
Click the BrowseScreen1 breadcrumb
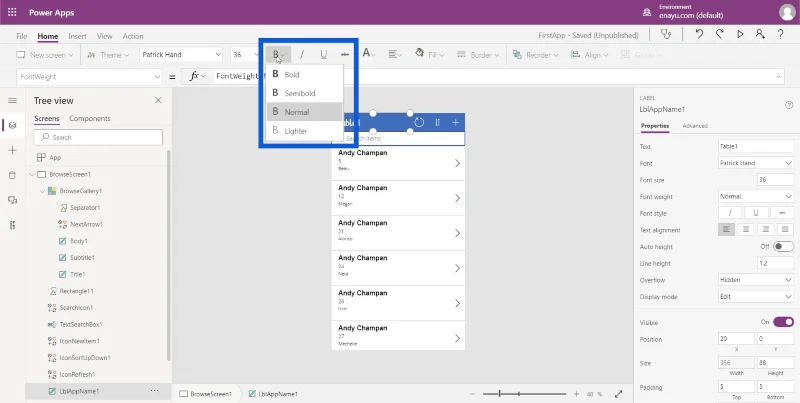206,394
